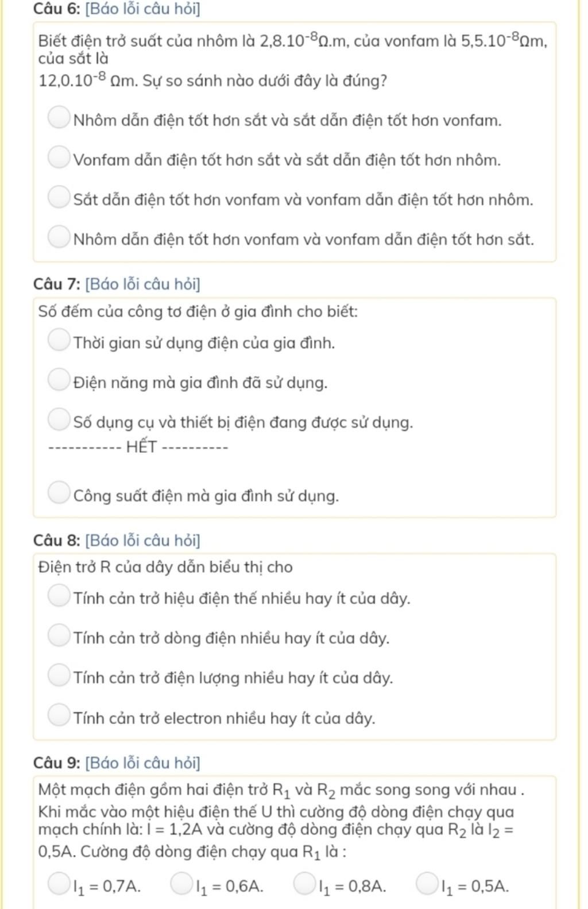Pick "Số dụng cụ và thiết bị điện đang được sử dụng"
The image size is (588, 909).
pos(59,419)
